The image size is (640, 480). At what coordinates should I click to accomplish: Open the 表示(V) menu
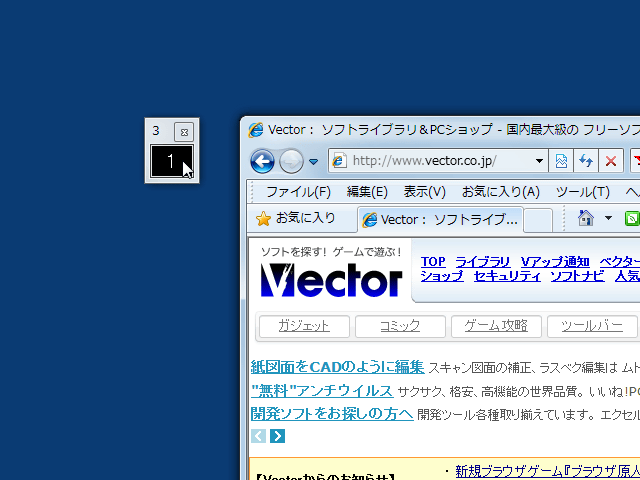coord(424,192)
